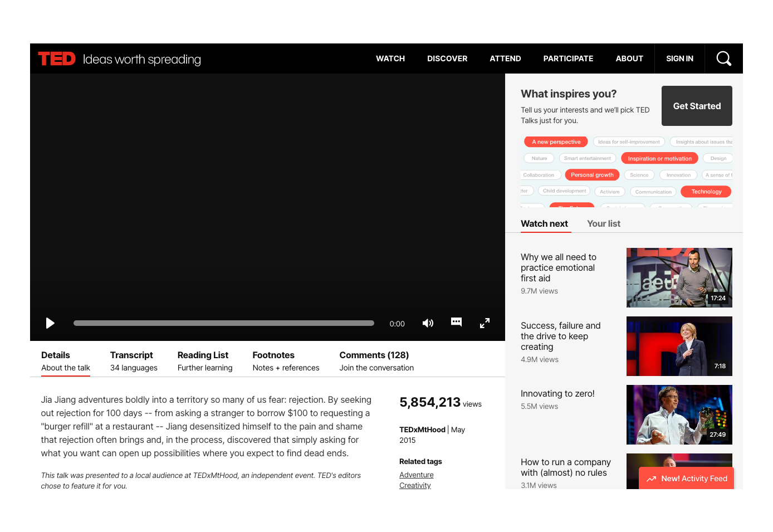The height and width of the screenshot is (532, 773).
Task: Select the 'Smart entertainment' interest tag
Action: click(x=587, y=158)
